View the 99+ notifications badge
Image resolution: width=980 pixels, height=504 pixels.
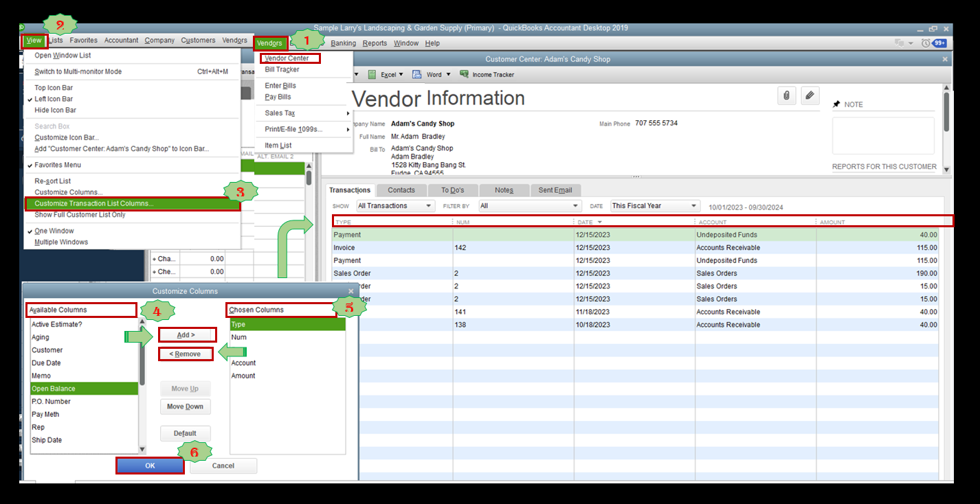[942, 42]
